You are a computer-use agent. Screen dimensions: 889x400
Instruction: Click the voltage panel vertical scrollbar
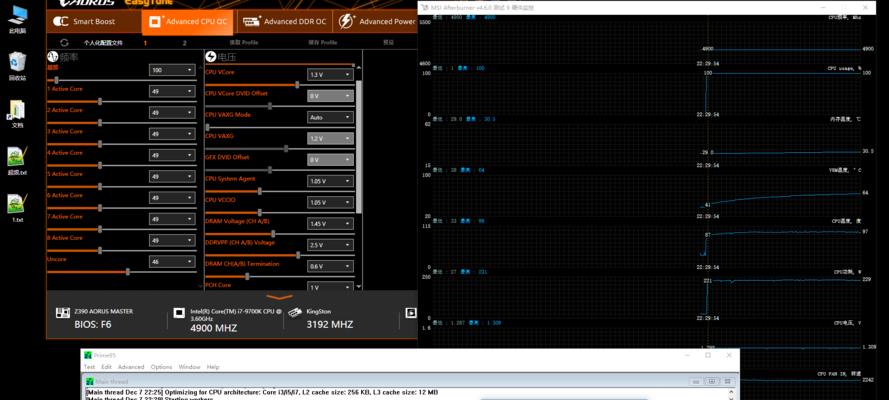coord(359,147)
